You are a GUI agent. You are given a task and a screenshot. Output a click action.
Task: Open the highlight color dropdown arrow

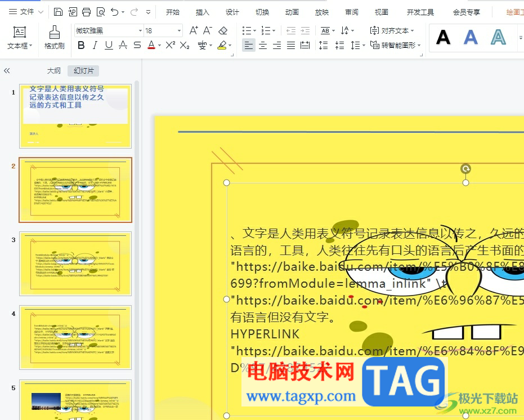(230, 45)
